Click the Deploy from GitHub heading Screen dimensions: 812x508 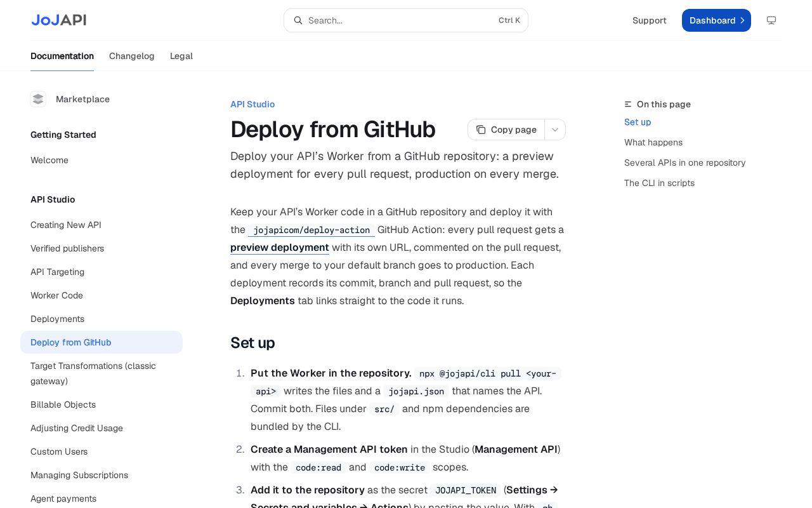333,130
